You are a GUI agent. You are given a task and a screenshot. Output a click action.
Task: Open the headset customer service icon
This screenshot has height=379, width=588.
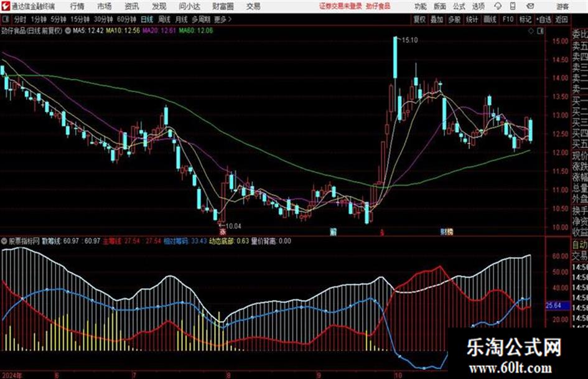(x=498, y=6)
